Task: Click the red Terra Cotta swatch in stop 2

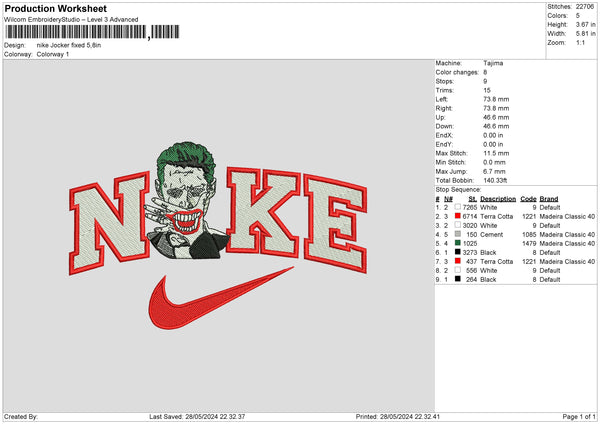Action: [x=458, y=216]
